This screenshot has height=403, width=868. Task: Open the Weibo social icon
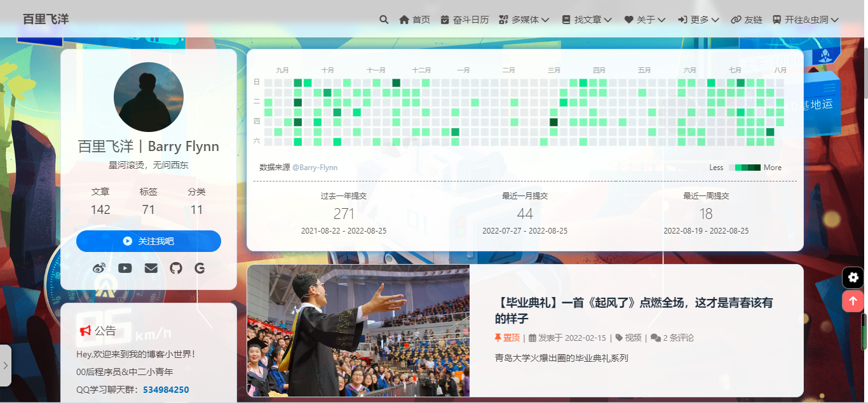point(99,268)
